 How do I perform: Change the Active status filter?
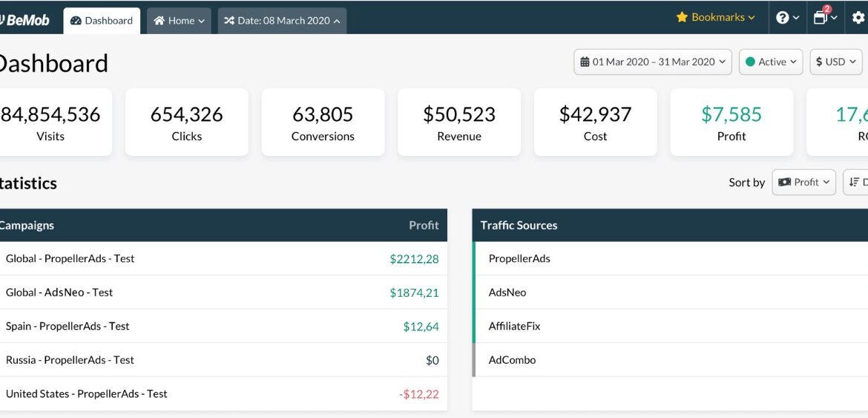(x=771, y=62)
